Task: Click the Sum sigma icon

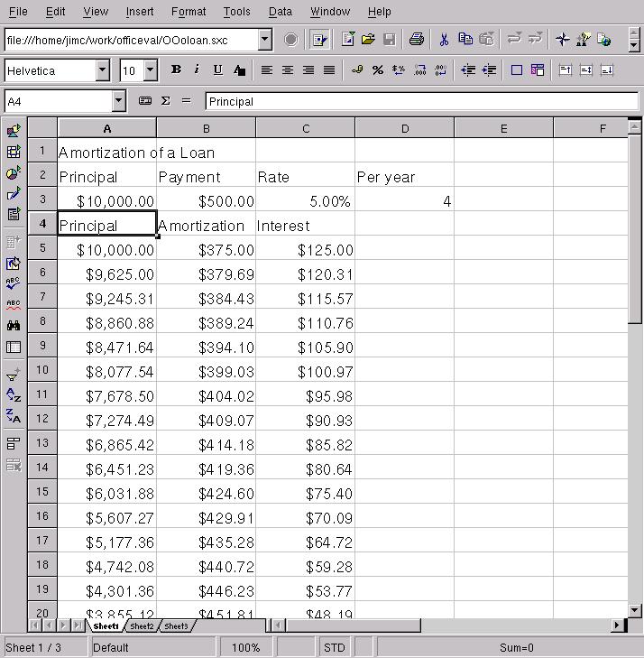Action: [x=166, y=101]
